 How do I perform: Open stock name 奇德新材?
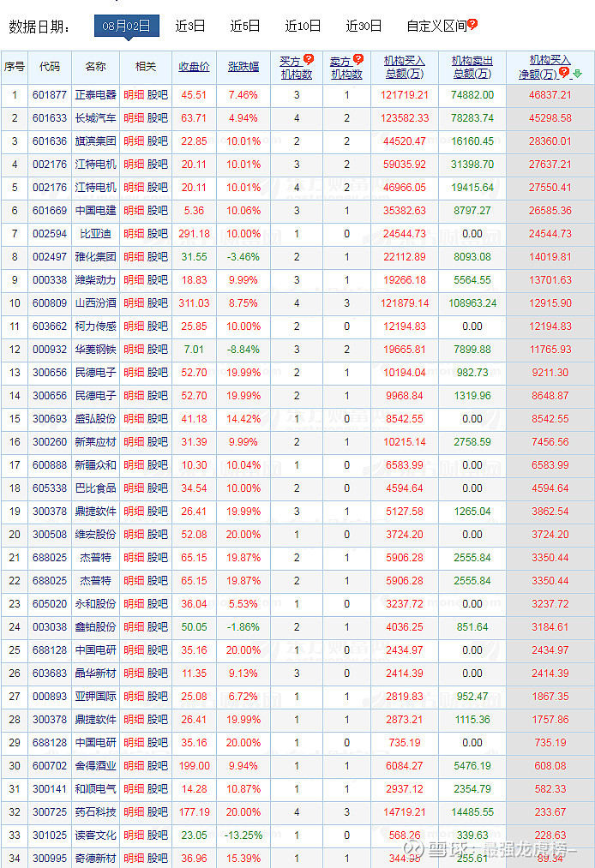click(95, 859)
